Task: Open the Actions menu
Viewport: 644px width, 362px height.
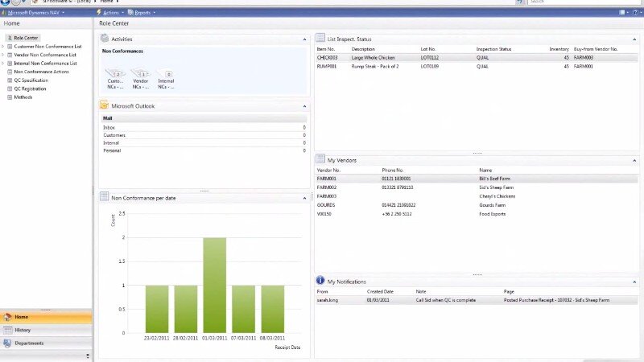Action: [x=110, y=13]
